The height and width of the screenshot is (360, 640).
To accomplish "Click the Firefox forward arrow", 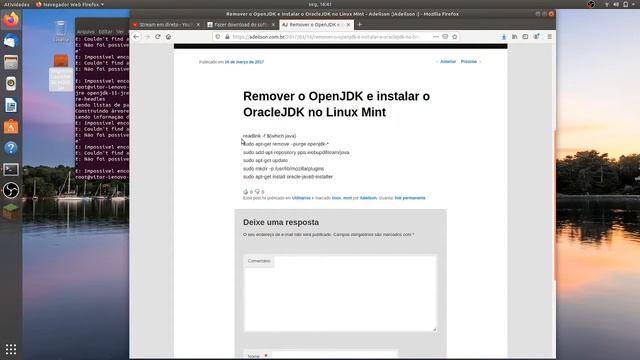I will pos(147,37).
